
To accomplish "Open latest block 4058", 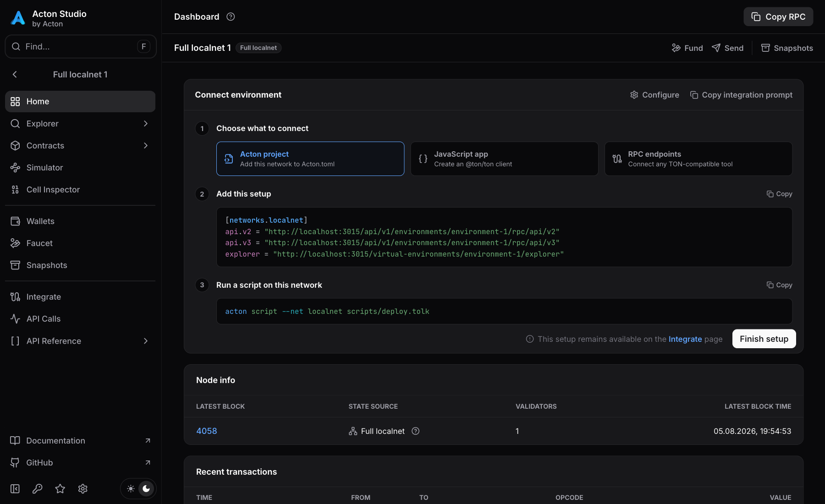I will click(207, 431).
